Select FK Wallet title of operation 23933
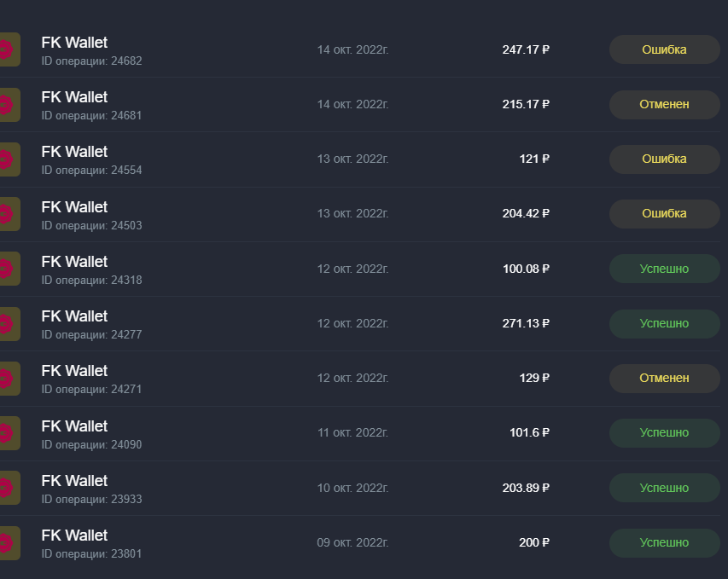728x579 pixels. click(74, 481)
